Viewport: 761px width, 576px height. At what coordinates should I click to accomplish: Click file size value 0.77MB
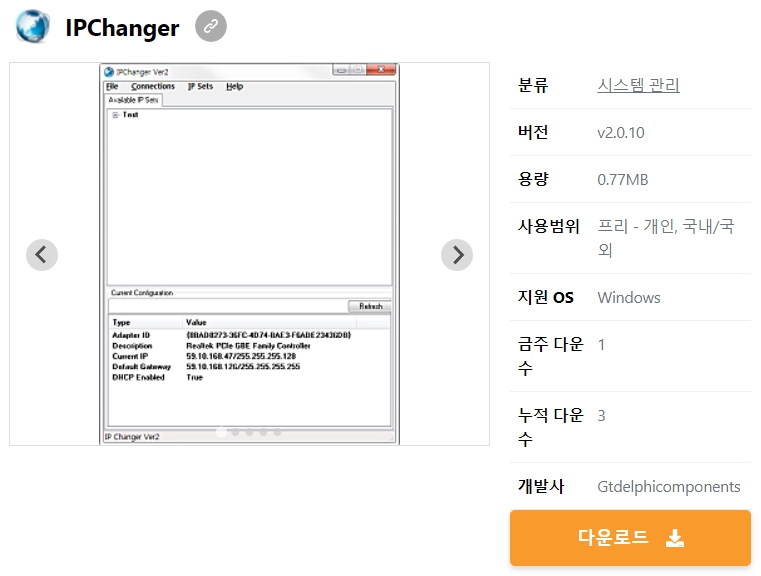(x=623, y=180)
